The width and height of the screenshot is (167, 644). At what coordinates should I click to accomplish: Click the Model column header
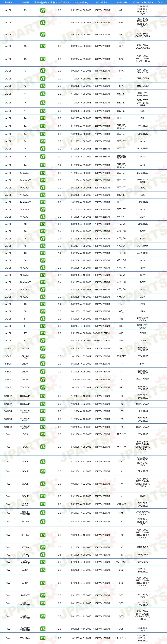(25, 2)
